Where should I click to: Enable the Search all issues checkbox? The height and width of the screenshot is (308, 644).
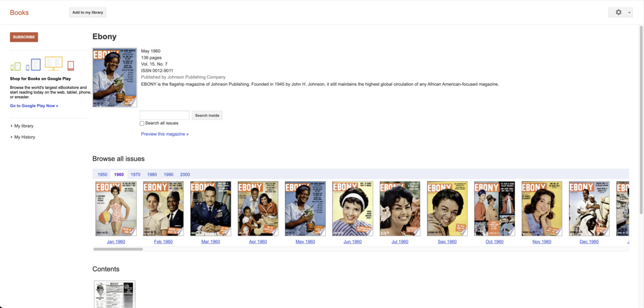[142, 123]
